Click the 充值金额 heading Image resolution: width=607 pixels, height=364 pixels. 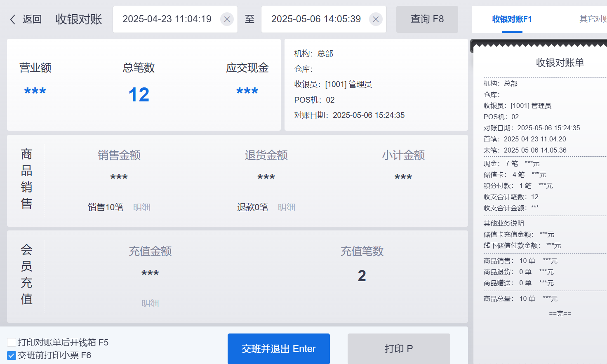150,251
